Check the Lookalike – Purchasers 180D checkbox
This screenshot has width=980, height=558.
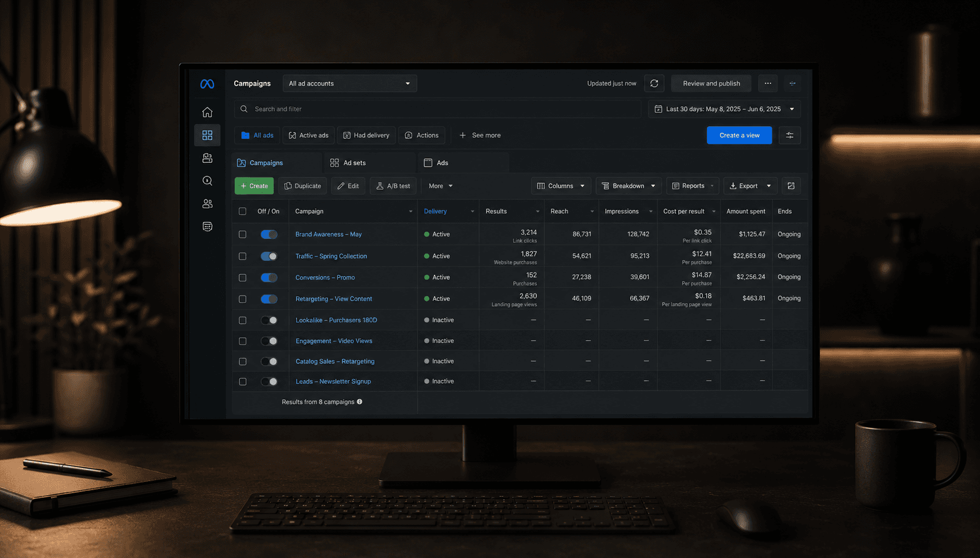242,320
